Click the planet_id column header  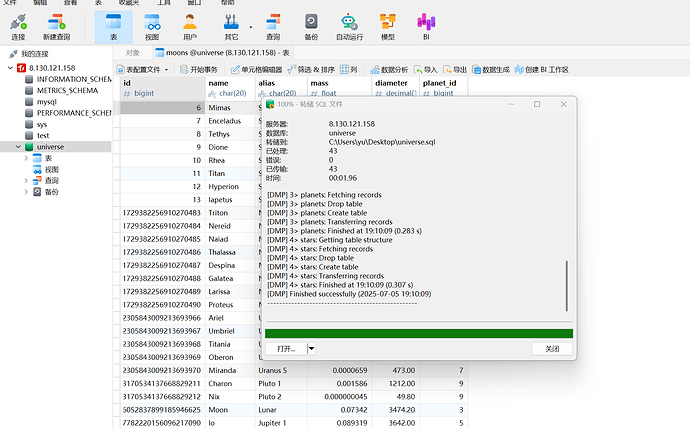click(443, 88)
